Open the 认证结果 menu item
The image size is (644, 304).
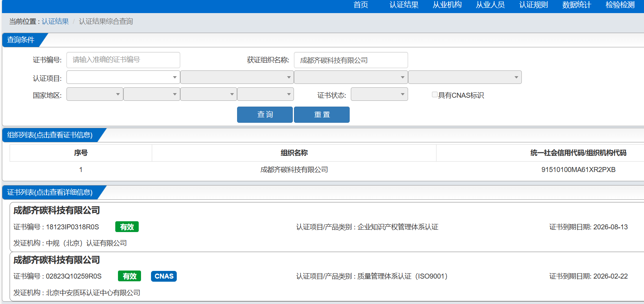(x=404, y=5)
